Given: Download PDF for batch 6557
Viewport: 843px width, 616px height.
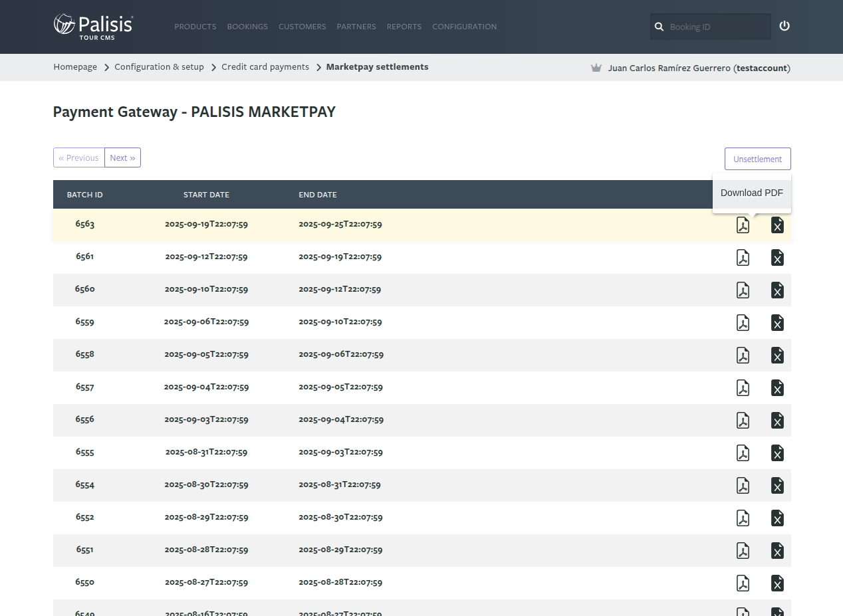Looking at the screenshot, I should (743, 388).
